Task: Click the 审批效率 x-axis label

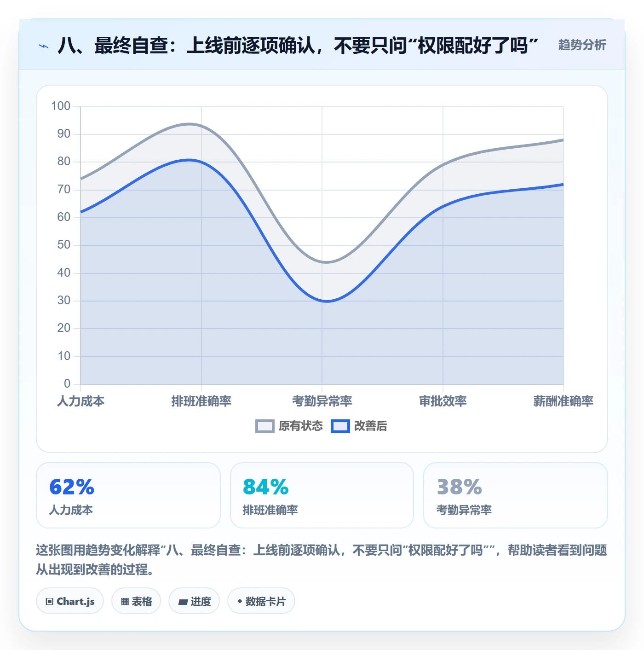Action: [443, 401]
